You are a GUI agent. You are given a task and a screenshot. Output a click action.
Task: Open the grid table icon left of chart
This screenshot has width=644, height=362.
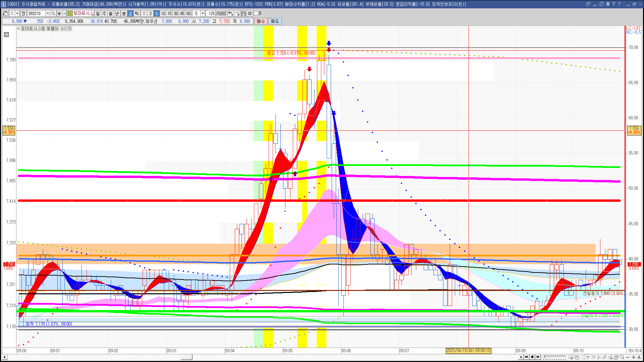point(6,35)
